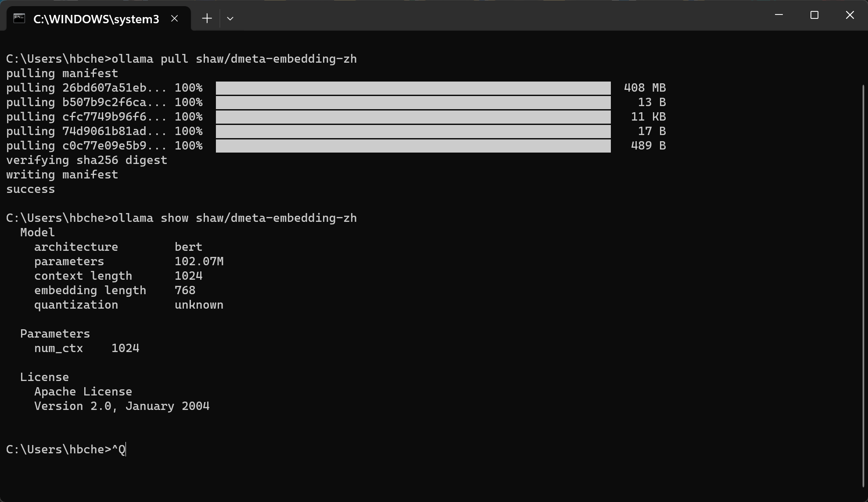This screenshot has width=868, height=502.
Task: Click the vertical scrollbar on the right edge
Action: pyautogui.click(x=863, y=285)
